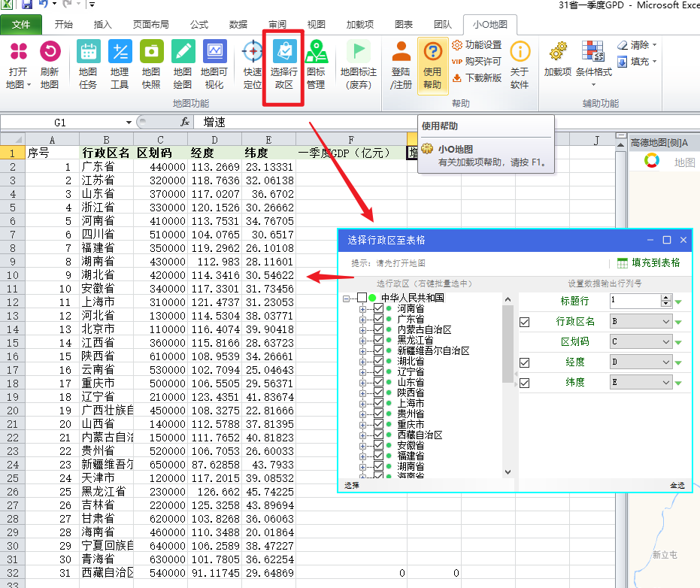The image size is (700, 588).
Task: Uncheck 上海市 checkbox
Action: [x=379, y=403]
